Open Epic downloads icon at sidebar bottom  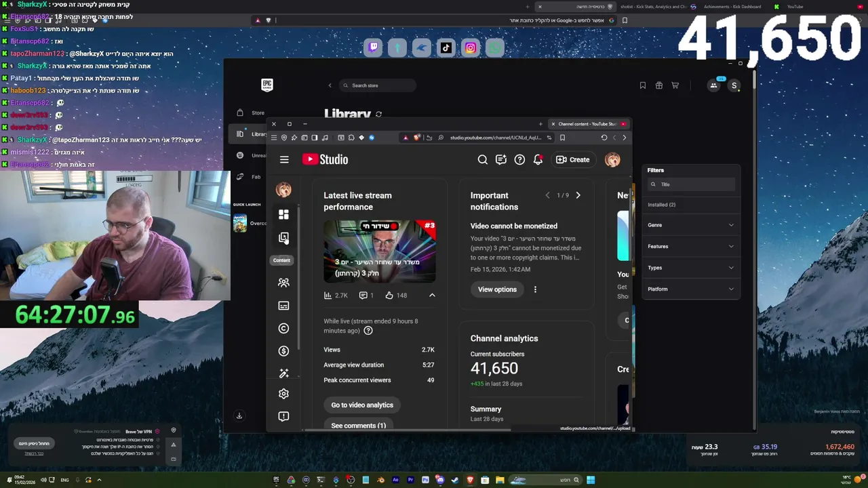click(239, 416)
